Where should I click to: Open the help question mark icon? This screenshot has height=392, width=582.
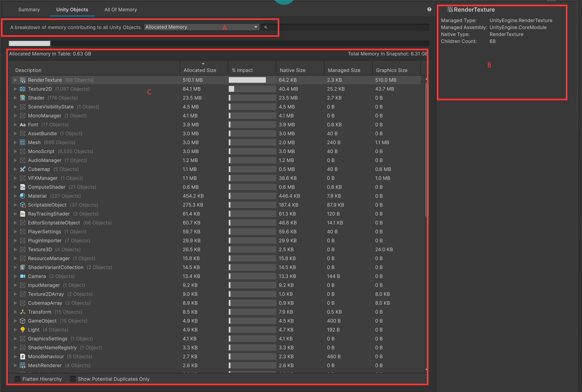pyautogui.click(x=429, y=9)
